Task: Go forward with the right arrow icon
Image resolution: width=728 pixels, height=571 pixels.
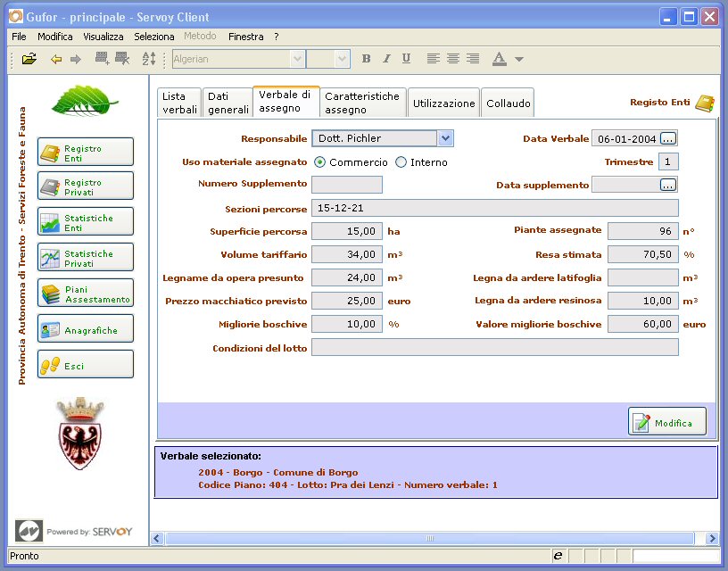Action: pos(76,59)
